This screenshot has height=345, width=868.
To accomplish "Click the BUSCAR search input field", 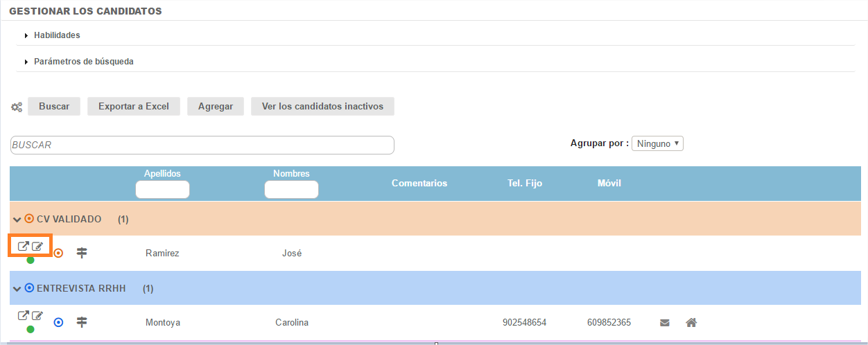I will pyautogui.click(x=202, y=145).
